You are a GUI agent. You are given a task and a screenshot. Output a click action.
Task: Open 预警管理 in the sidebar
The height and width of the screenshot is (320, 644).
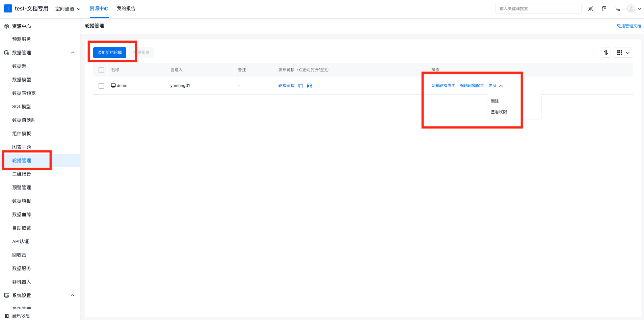(x=22, y=187)
